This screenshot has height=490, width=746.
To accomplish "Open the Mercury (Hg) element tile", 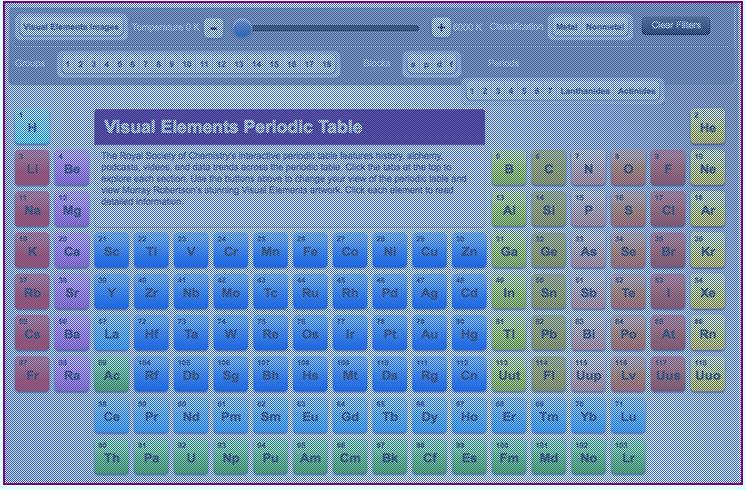I will point(469,334).
